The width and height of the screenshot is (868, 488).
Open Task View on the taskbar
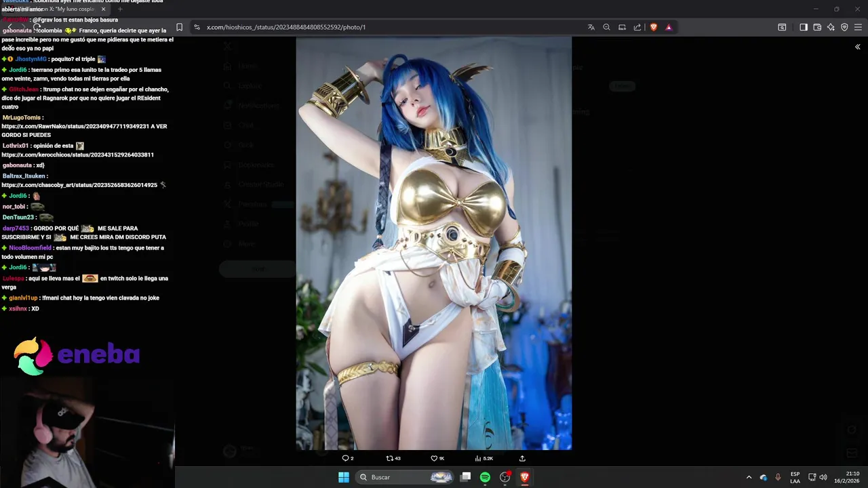pyautogui.click(x=466, y=477)
